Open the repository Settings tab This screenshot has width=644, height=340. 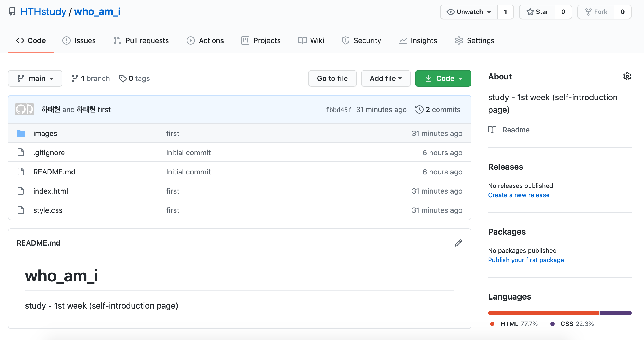click(475, 40)
